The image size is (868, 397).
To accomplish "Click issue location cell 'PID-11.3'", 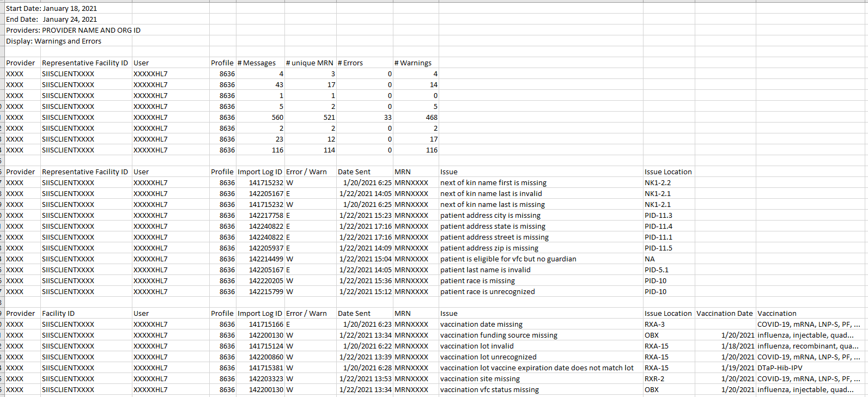I will point(669,216).
